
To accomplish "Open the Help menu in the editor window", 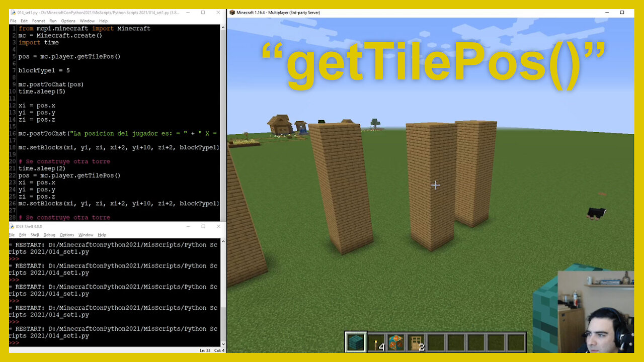I will (103, 21).
